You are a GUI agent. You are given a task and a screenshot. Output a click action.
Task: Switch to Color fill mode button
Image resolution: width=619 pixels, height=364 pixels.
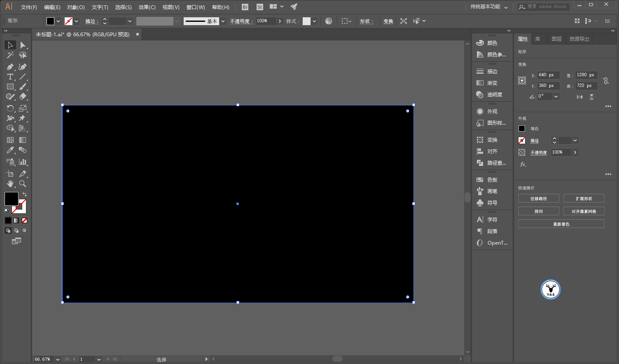[x=8, y=220]
